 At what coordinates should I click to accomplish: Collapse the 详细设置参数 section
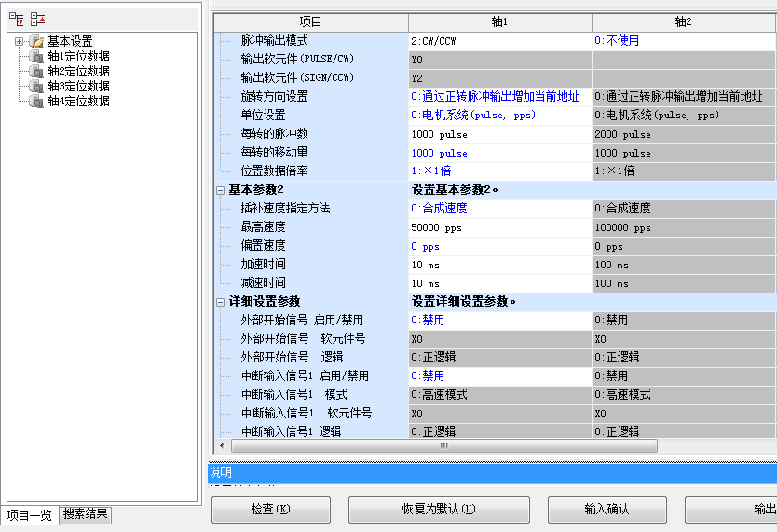pos(220,302)
